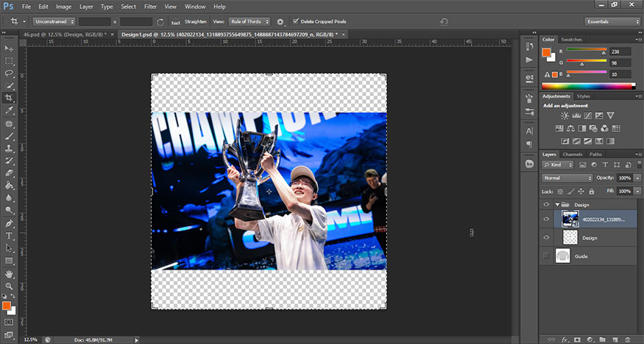Image resolution: width=644 pixels, height=344 pixels.
Task: Select the Lasso tool
Action: point(9,73)
